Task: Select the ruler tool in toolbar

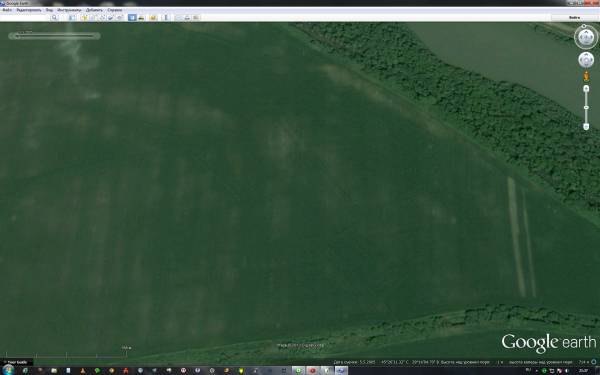Action: coord(166,17)
